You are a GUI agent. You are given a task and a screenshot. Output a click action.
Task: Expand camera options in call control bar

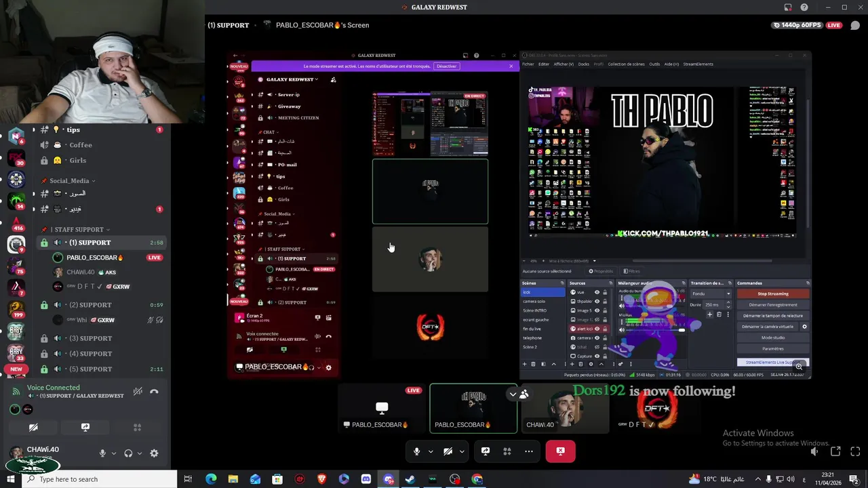point(462,451)
